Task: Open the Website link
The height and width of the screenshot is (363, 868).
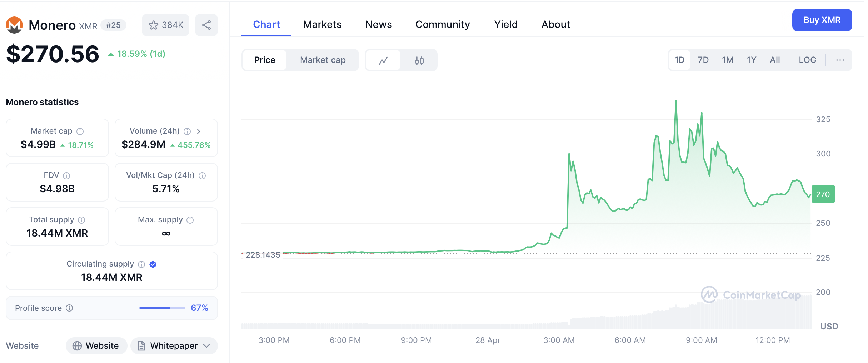Action: click(x=96, y=346)
